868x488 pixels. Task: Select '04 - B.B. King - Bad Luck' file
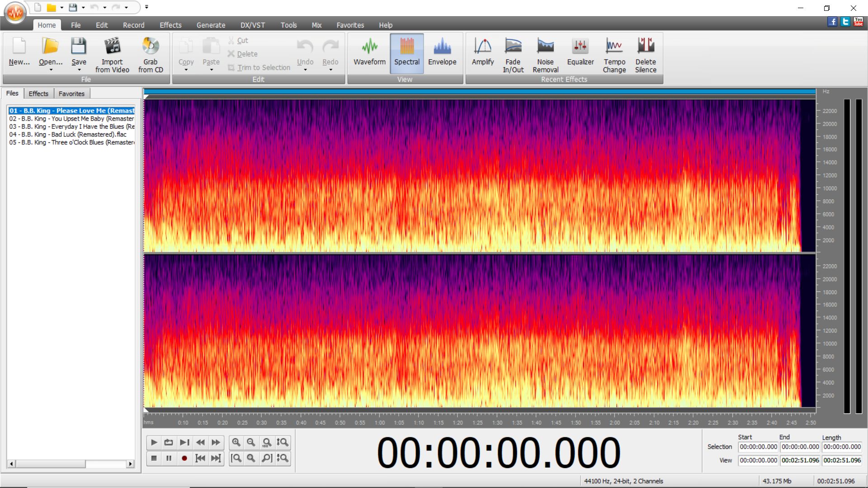pyautogui.click(x=68, y=135)
